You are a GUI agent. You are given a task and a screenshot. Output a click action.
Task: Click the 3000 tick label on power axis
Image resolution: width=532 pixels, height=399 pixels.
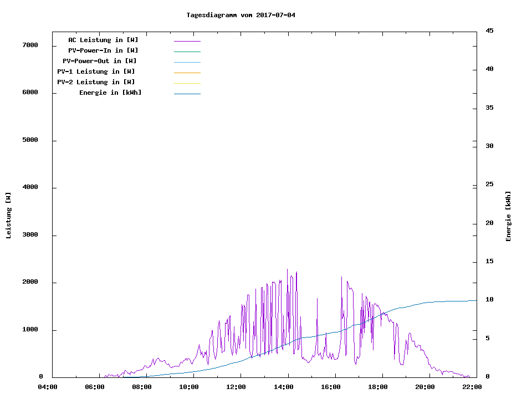click(30, 235)
